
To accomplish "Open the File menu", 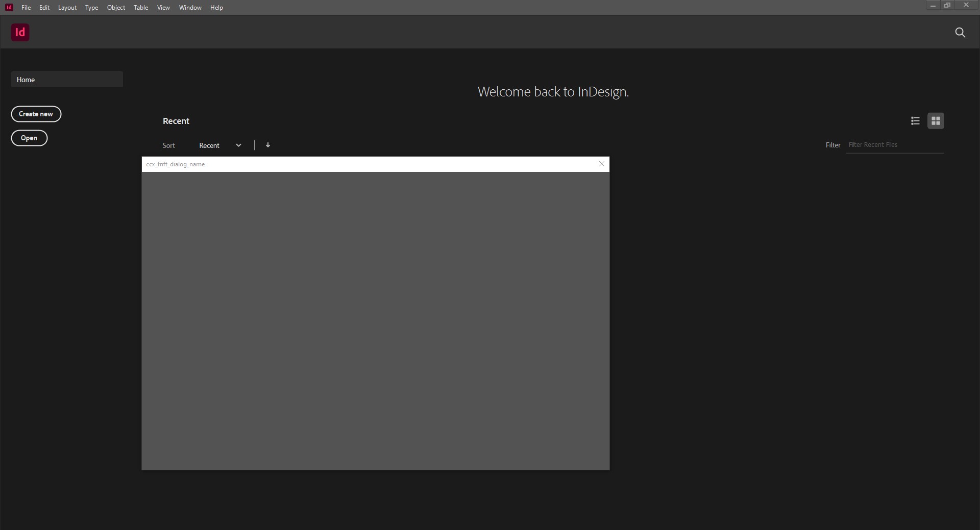I will pyautogui.click(x=26, y=8).
